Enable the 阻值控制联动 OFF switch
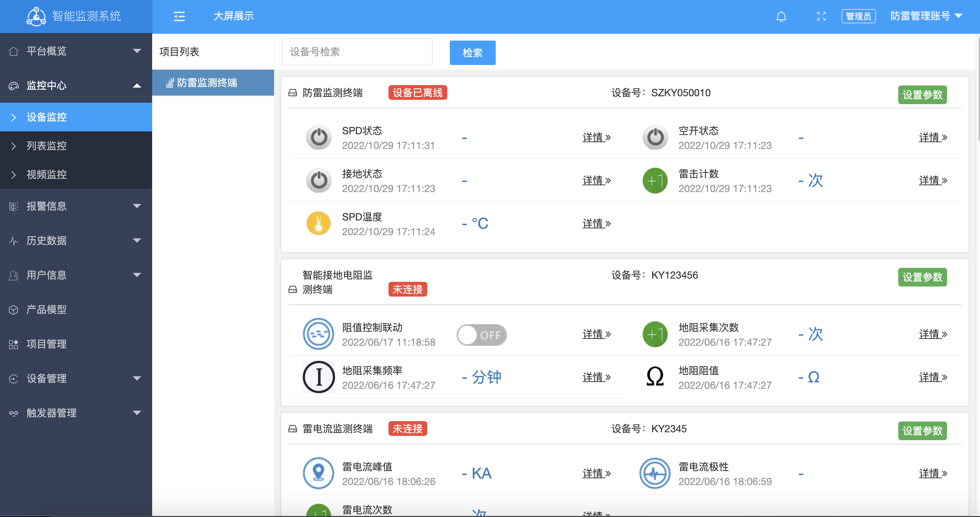980x517 pixels. tap(481, 335)
